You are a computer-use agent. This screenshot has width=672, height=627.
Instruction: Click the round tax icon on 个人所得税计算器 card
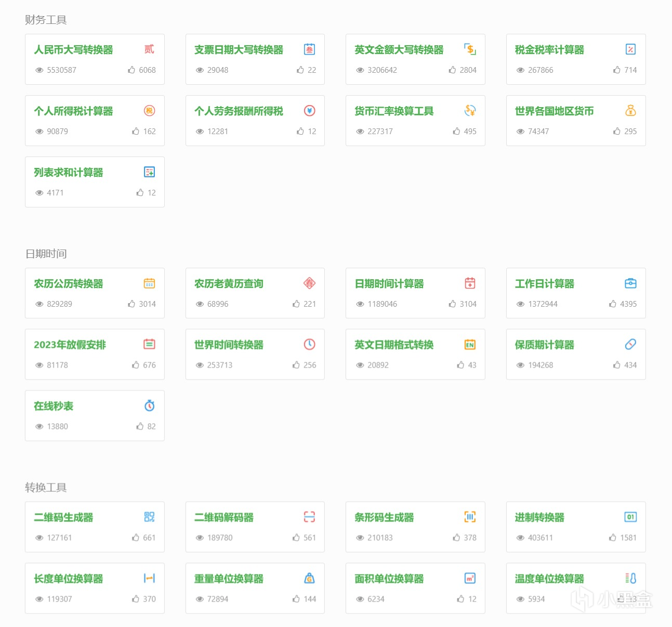[149, 111]
